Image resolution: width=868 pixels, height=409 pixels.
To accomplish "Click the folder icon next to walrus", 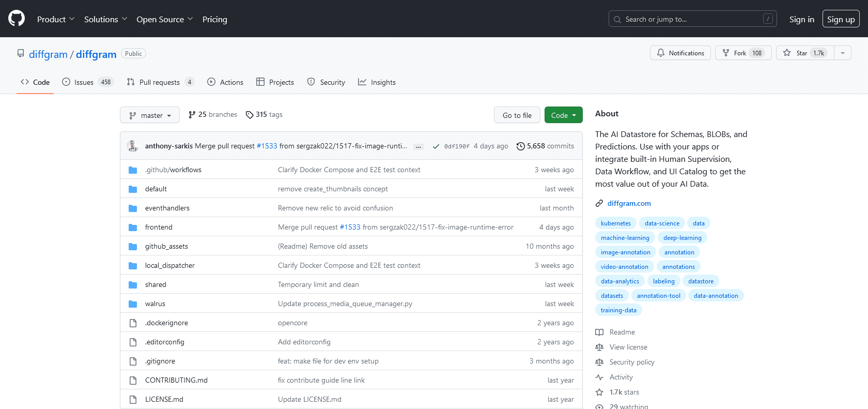I will [x=133, y=304].
